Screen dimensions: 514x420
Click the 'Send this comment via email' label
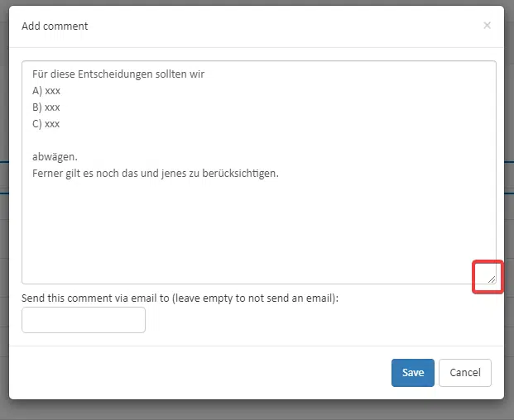[180, 298]
